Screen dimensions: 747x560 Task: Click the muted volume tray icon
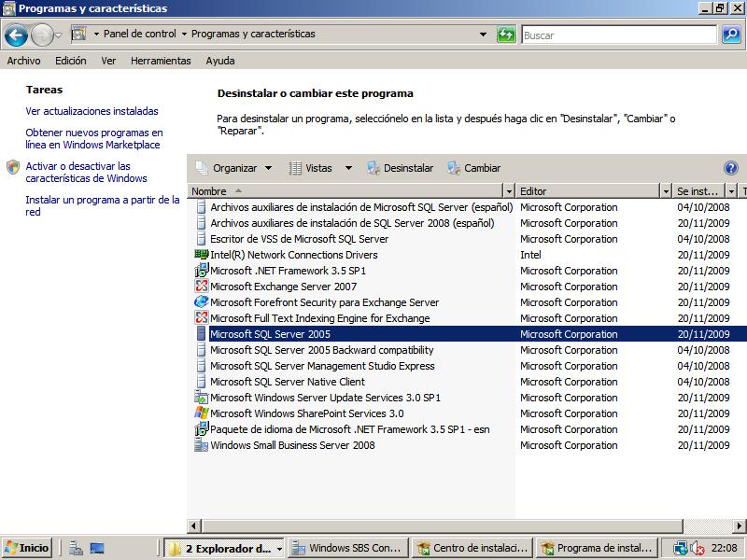pos(698,548)
